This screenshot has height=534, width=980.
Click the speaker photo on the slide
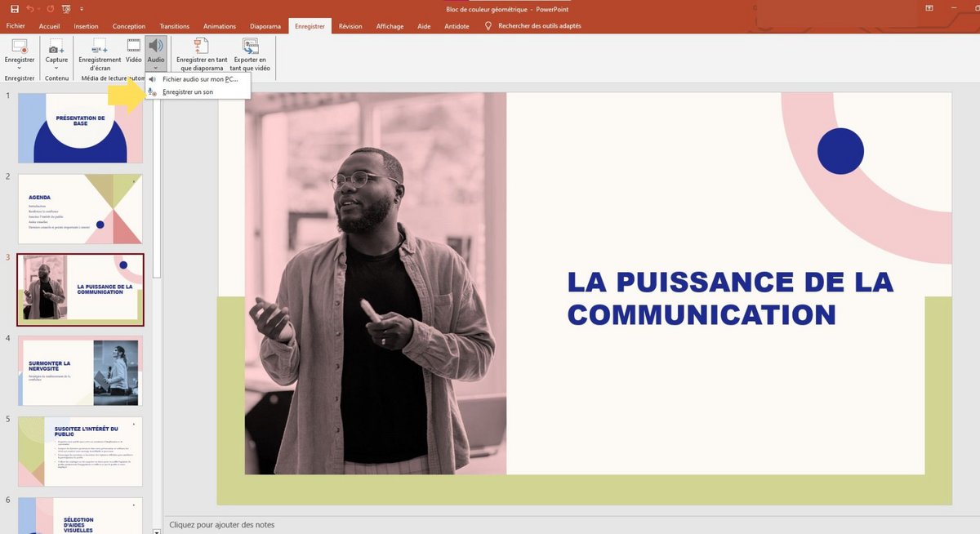click(x=375, y=283)
